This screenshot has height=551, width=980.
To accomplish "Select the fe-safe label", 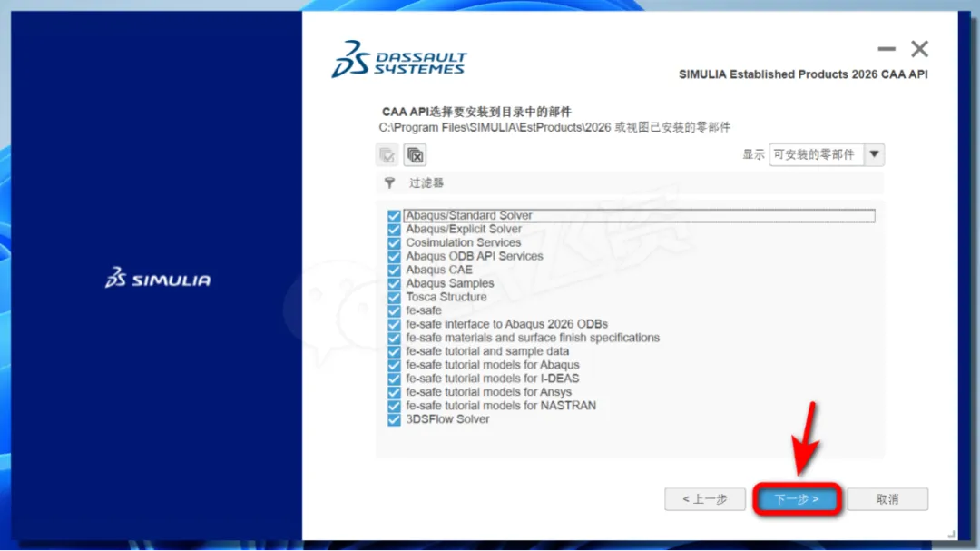I will pyautogui.click(x=424, y=310).
